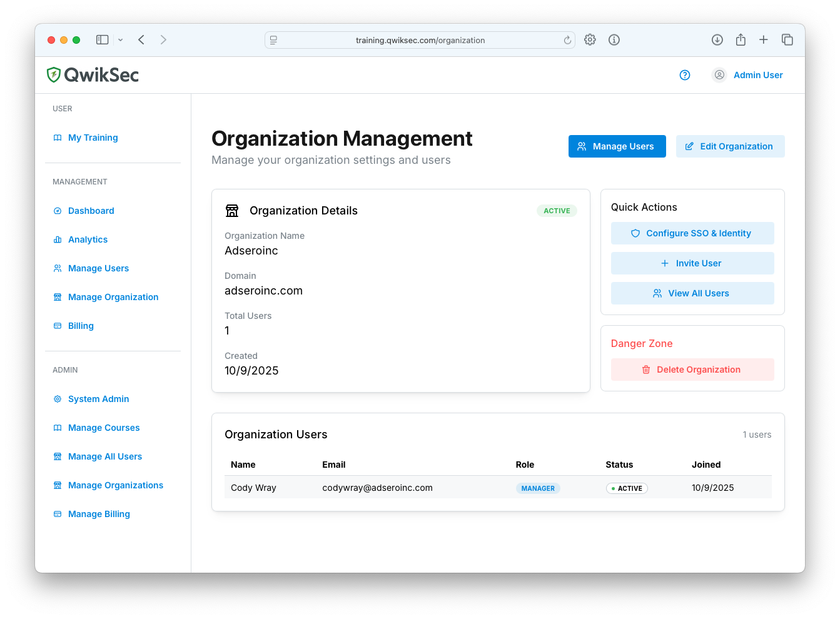Click the Dashboard gauge icon
840x619 pixels.
coord(58,211)
